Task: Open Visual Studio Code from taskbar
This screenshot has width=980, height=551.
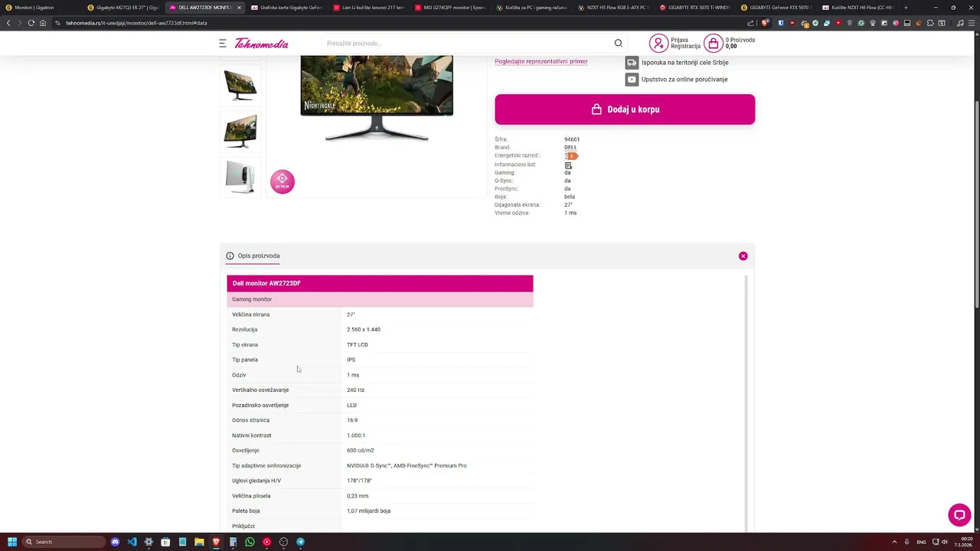Action: tap(132, 542)
